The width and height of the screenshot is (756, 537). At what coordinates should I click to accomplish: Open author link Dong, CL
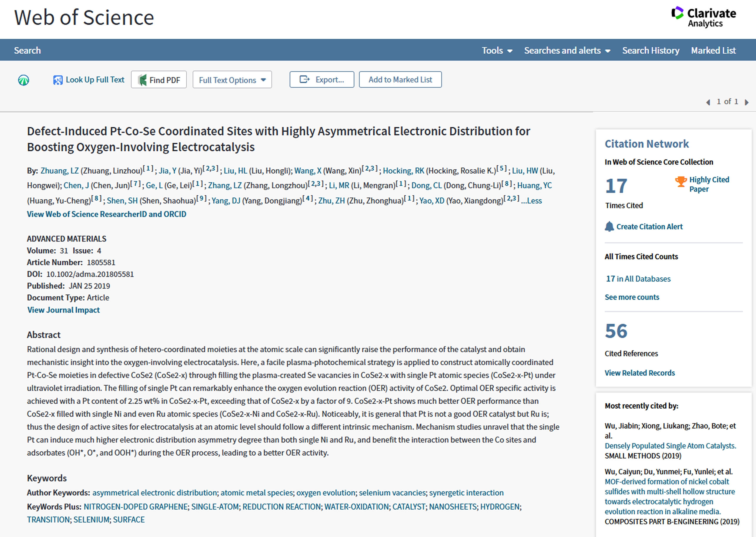pyautogui.click(x=426, y=185)
